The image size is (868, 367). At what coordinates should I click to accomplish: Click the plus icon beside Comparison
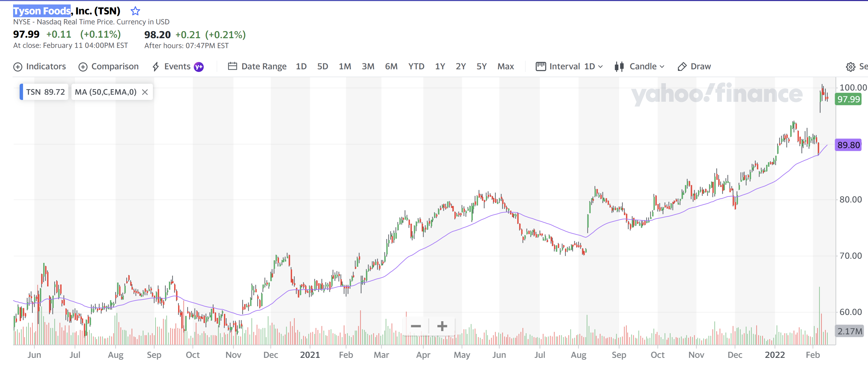click(x=83, y=67)
